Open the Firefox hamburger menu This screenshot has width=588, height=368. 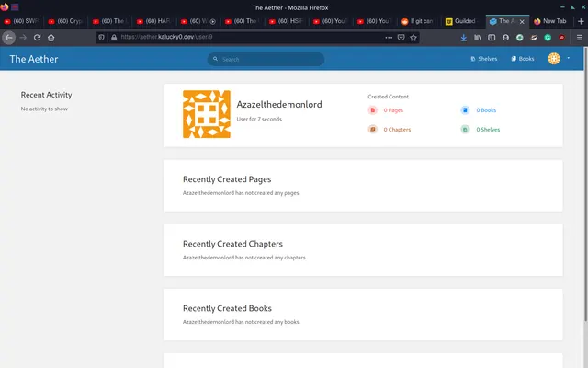pyautogui.click(x=580, y=38)
